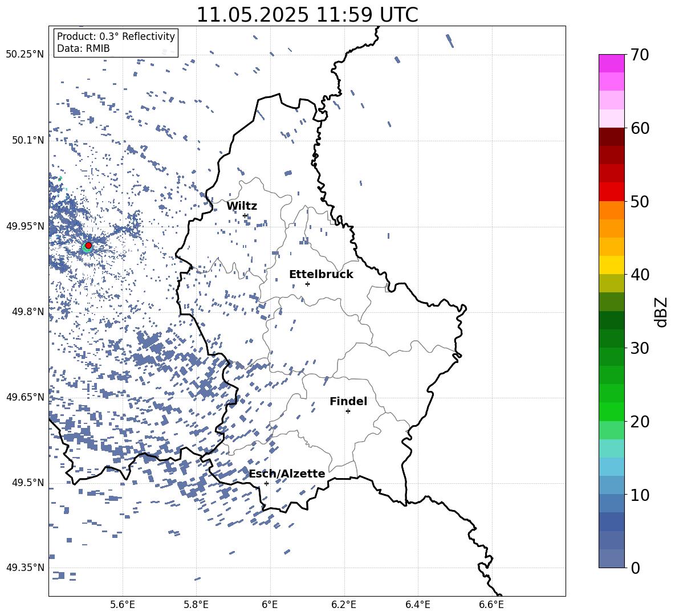This screenshot has height=616, width=675.
Task: Select the Wiltz label
Action: click(x=242, y=206)
